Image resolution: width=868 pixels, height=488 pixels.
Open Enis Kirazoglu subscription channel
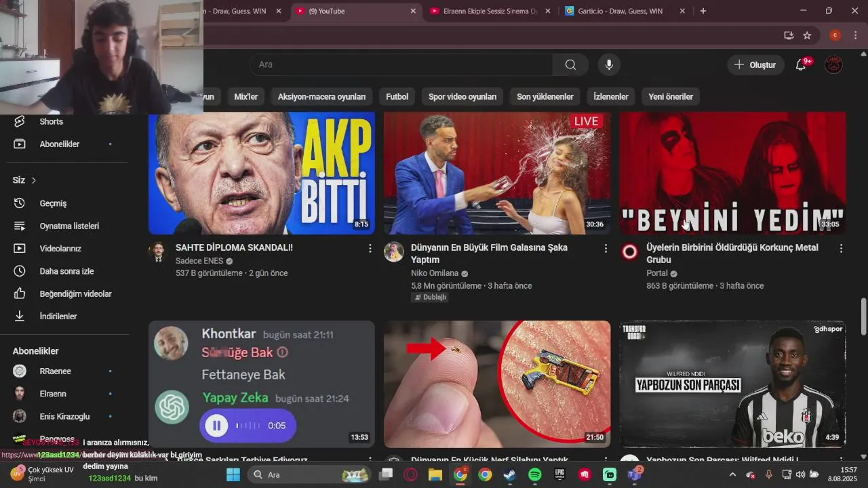click(x=64, y=416)
